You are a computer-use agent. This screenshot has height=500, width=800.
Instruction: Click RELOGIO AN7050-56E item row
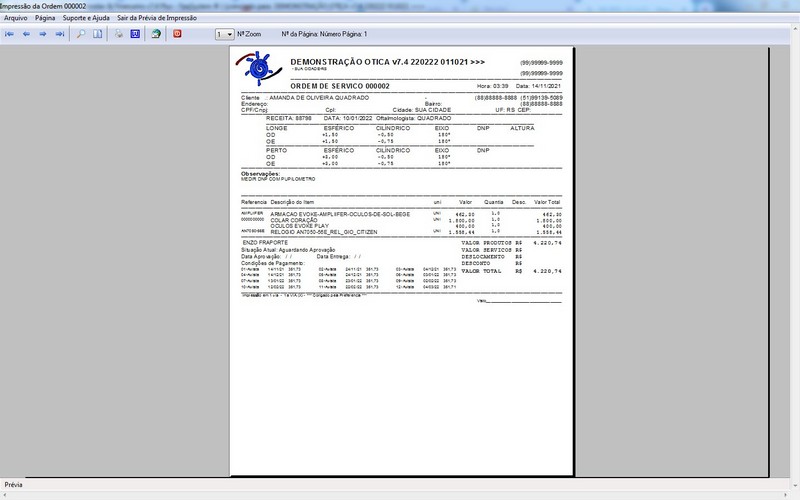point(401,232)
